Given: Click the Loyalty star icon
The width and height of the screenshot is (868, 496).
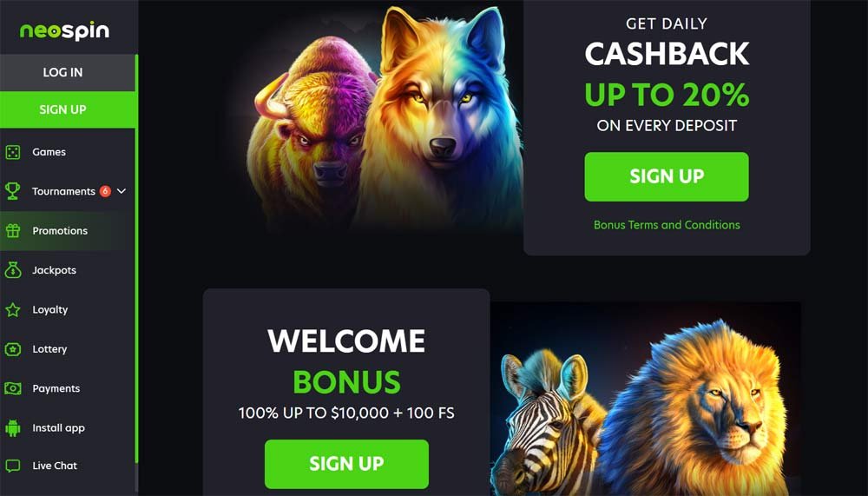Looking at the screenshot, I should tap(13, 309).
